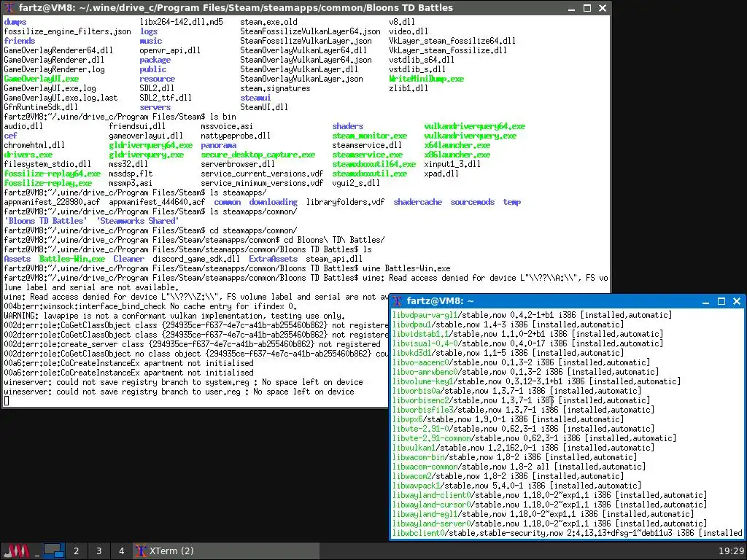This screenshot has width=747, height=560.
Task: Click the green vulkandriverquery64.exe
Action: 474,126
